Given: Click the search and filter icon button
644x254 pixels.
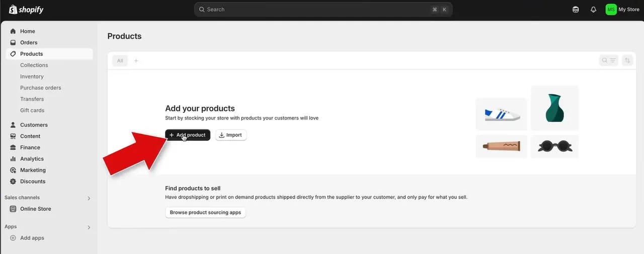Looking at the screenshot, I should pos(609,60).
